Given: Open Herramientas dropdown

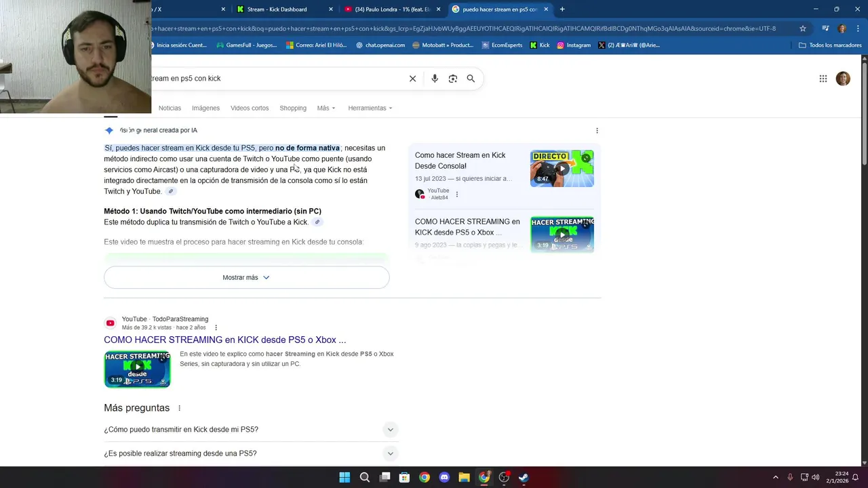Looking at the screenshot, I should [370, 108].
